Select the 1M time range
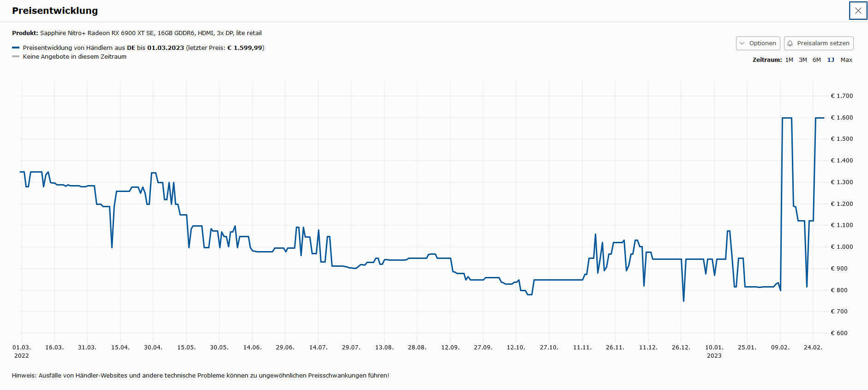The width and height of the screenshot is (868, 390). tap(789, 60)
